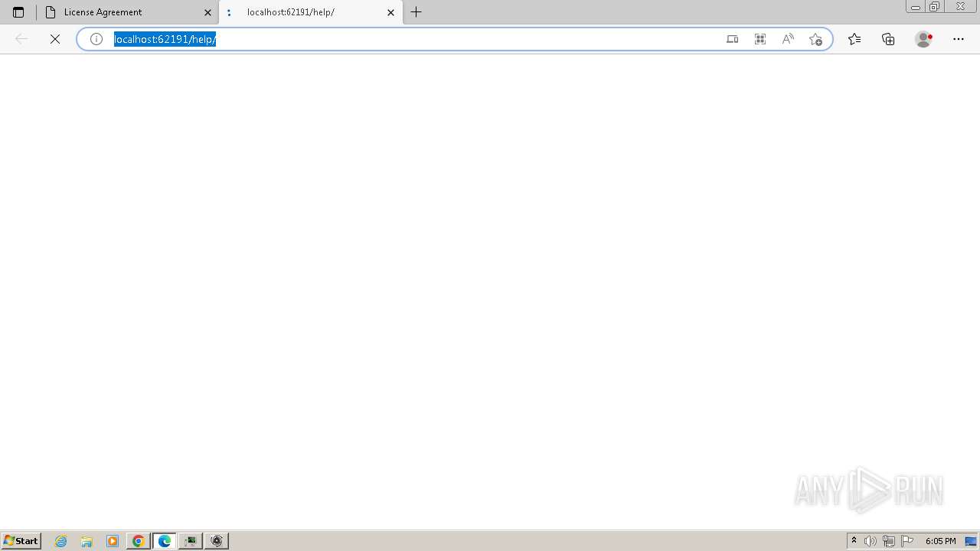Open the round gear app in taskbar
The width and height of the screenshot is (980, 551).
(x=217, y=541)
